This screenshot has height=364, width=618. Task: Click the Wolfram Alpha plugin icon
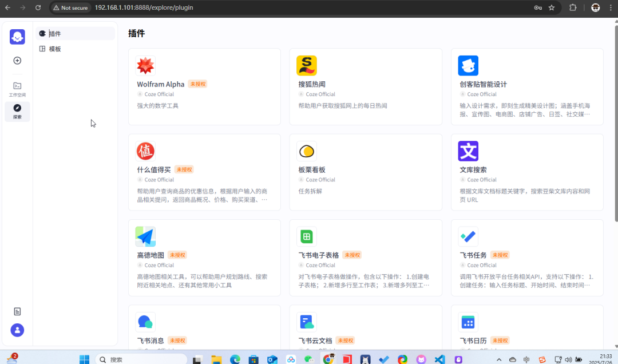[145, 66]
